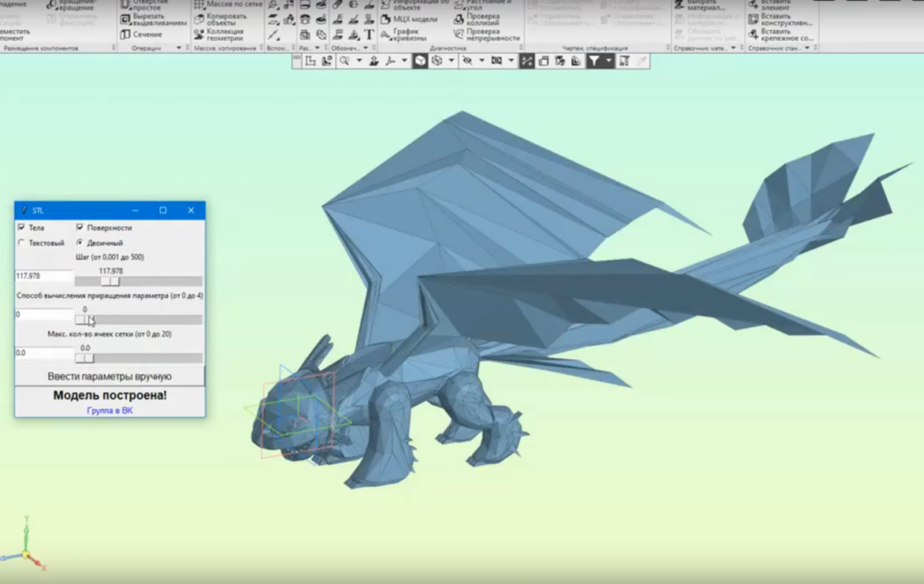Click the STL window feather icon
924x584 pixels.
(23, 210)
